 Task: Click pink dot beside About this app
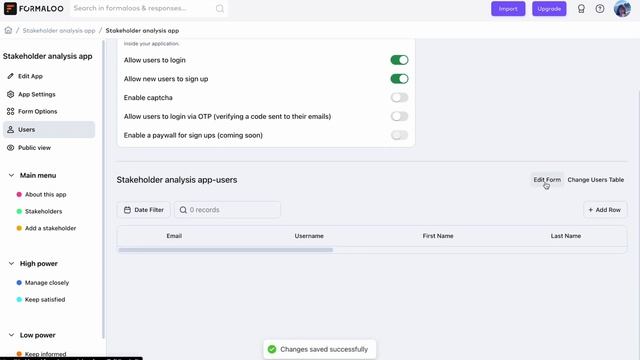click(19, 194)
